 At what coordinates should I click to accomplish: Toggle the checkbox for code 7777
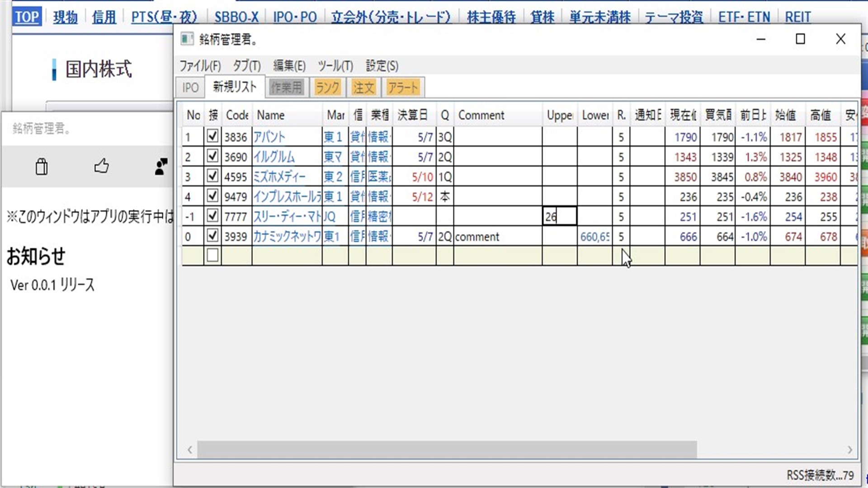212,216
